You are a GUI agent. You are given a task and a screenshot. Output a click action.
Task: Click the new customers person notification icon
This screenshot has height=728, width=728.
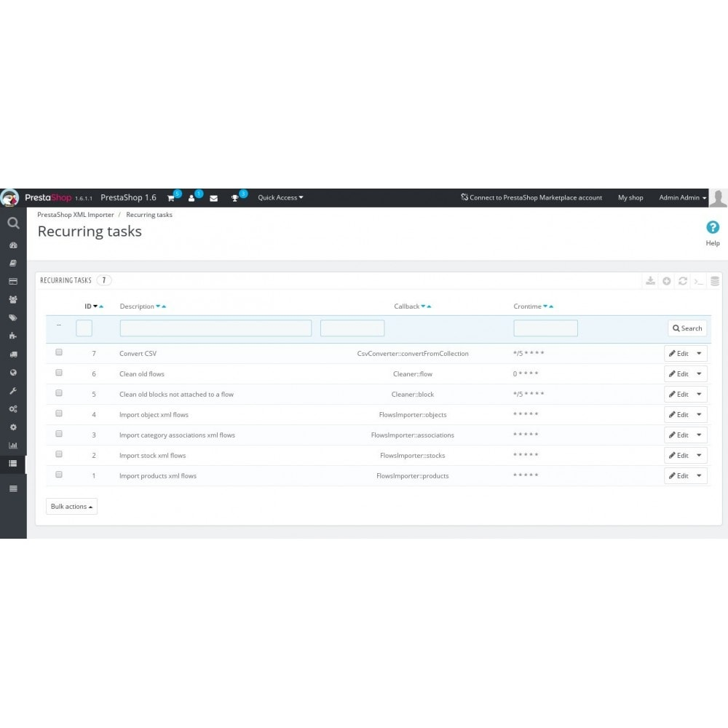(191, 198)
